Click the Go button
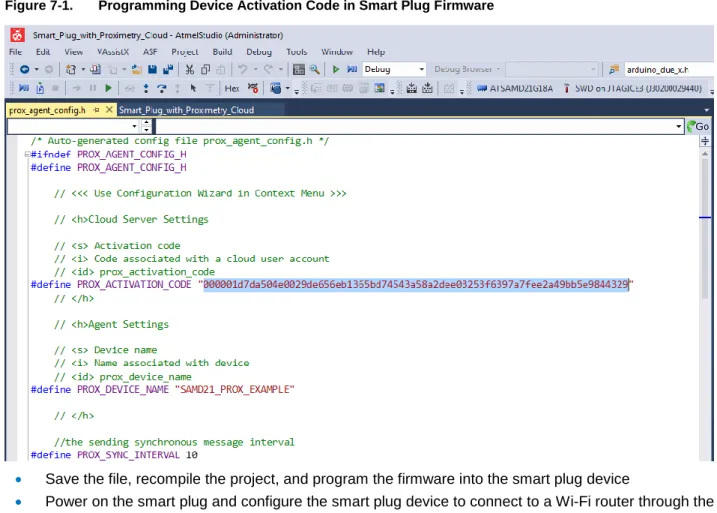717x513 pixels. tap(698, 127)
